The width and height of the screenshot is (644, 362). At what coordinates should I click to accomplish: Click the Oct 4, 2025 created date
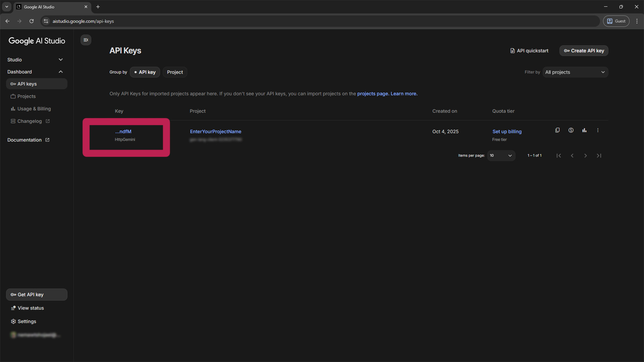(x=445, y=131)
